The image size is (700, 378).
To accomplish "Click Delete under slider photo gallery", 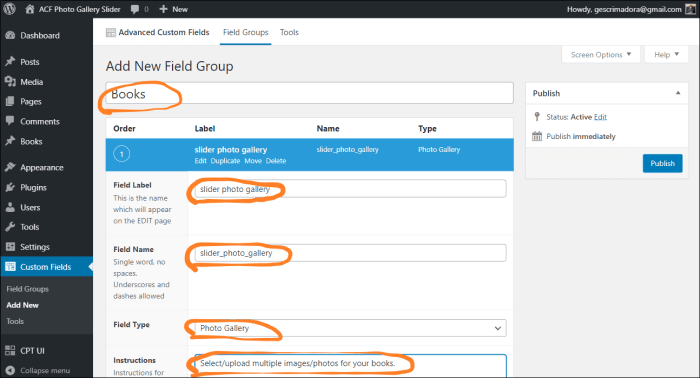I will [x=276, y=161].
